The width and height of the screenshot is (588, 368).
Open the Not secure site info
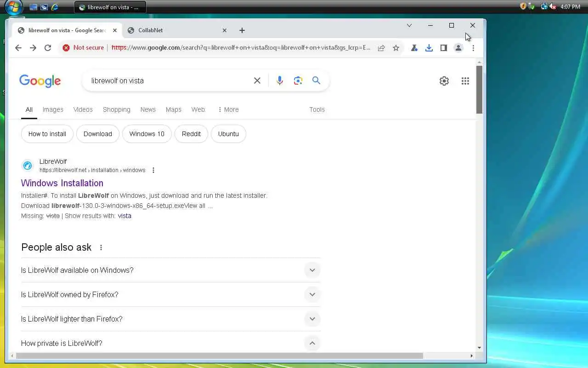pyautogui.click(x=83, y=48)
